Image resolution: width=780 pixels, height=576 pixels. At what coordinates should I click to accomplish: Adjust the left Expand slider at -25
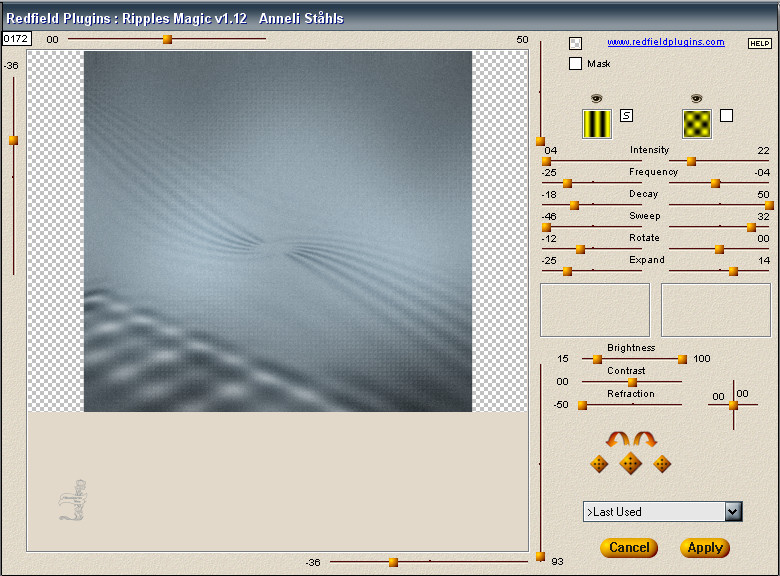(567, 271)
